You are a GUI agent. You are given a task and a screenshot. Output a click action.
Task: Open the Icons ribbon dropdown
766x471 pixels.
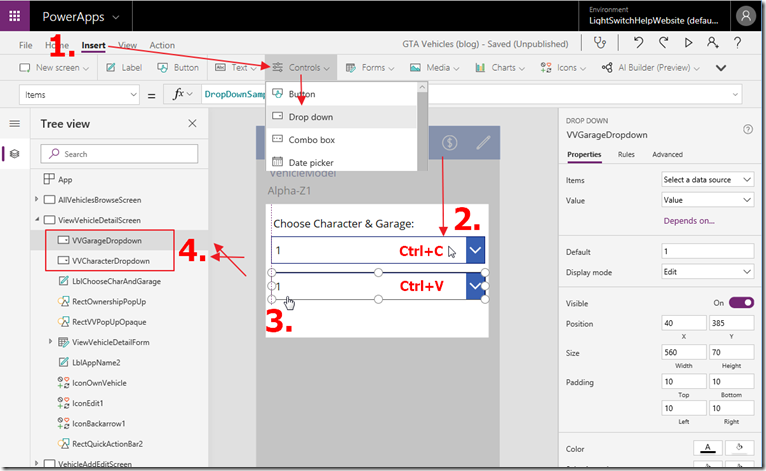click(x=563, y=68)
